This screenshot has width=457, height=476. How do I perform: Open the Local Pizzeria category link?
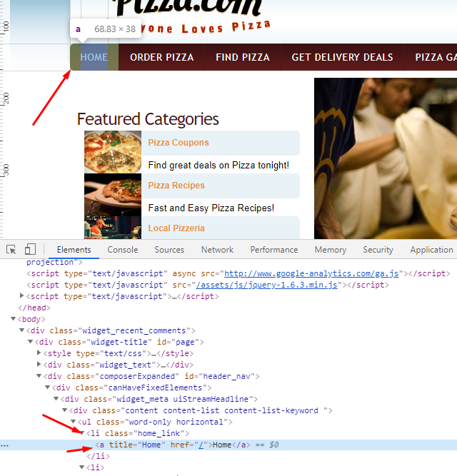(x=176, y=228)
